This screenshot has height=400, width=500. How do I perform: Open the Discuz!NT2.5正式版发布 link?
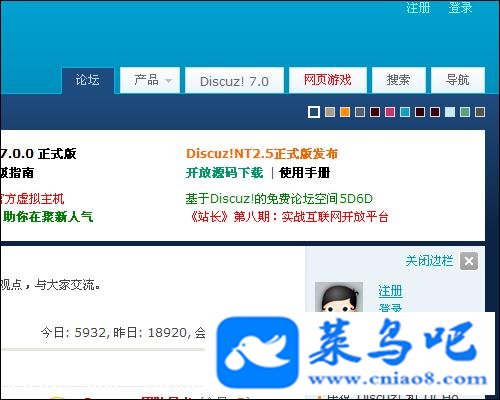point(262,154)
